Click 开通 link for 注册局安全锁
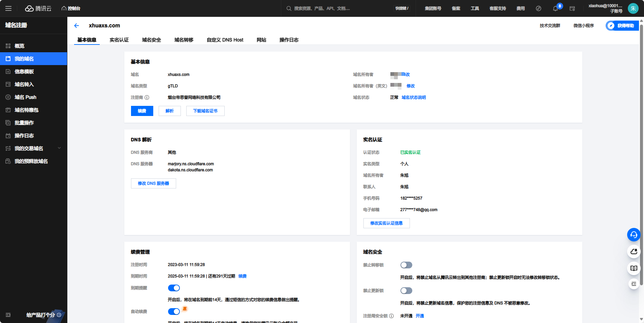The image size is (644, 323). [420, 316]
